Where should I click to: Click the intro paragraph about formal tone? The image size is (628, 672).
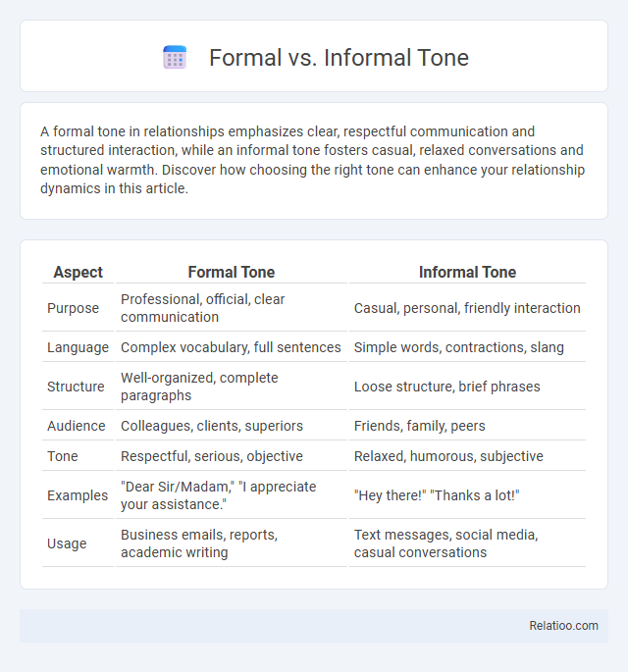tap(312, 160)
